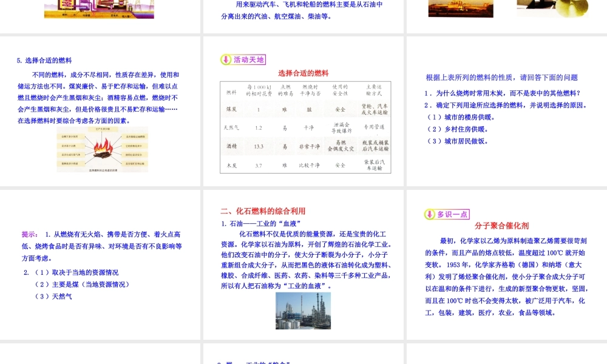Click the 3.7 cost value in the table

click(259, 166)
